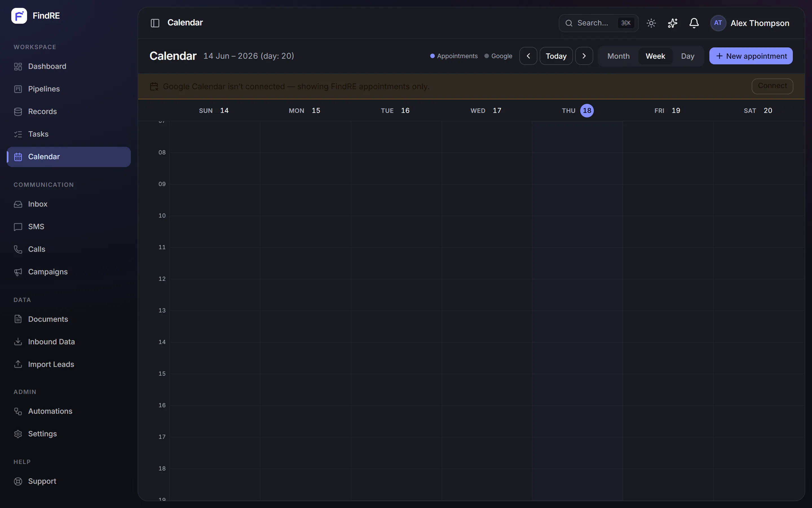Open Automations page

tap(69, 411)
